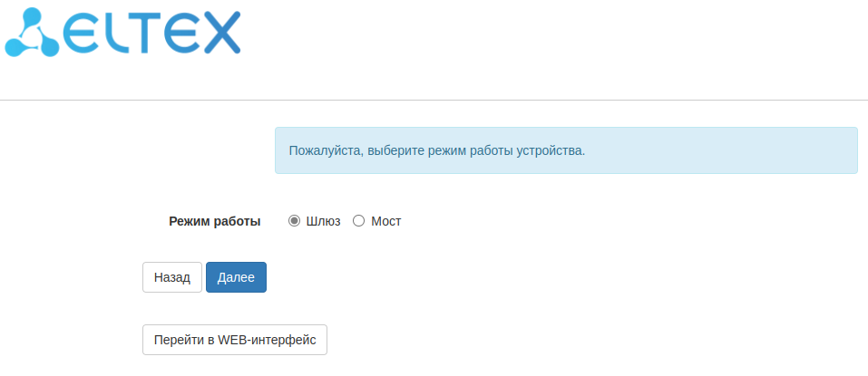Viewport: 868px width, 376px height.
Task: Go back using the Назад button
Action: (x=171, y=277)
